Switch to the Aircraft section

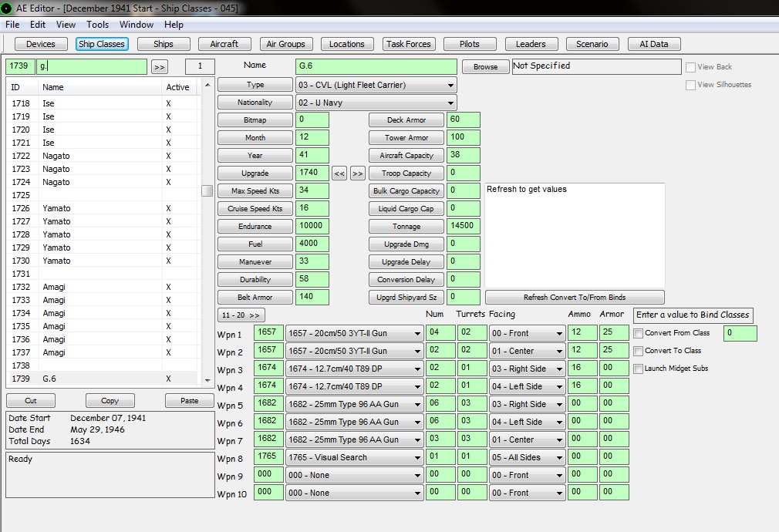tap(224, 44)
